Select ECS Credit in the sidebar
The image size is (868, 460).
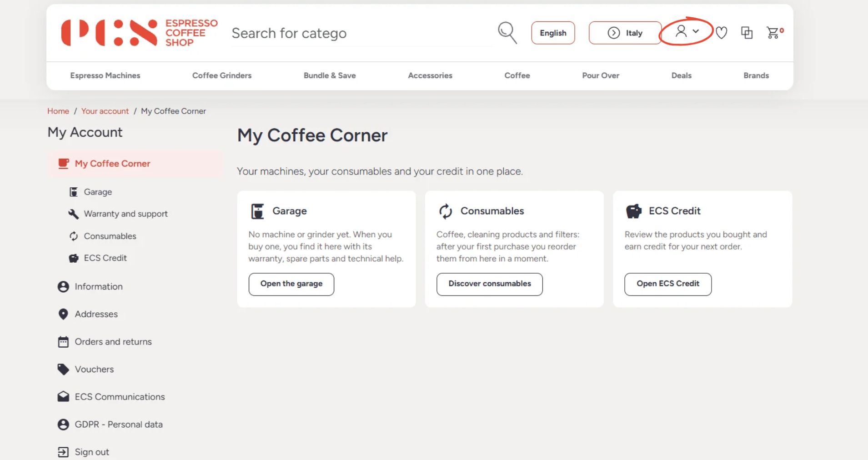click(x=98, y=258)
